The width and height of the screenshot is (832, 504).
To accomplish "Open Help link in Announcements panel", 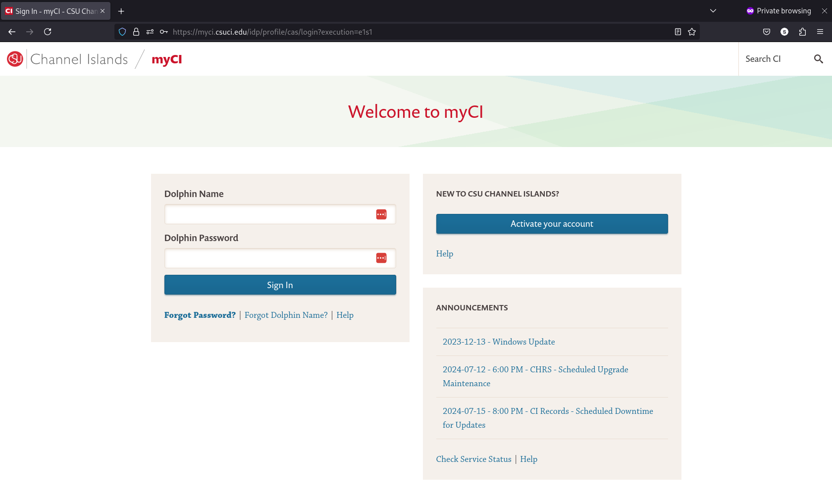I will coord(529,459).
